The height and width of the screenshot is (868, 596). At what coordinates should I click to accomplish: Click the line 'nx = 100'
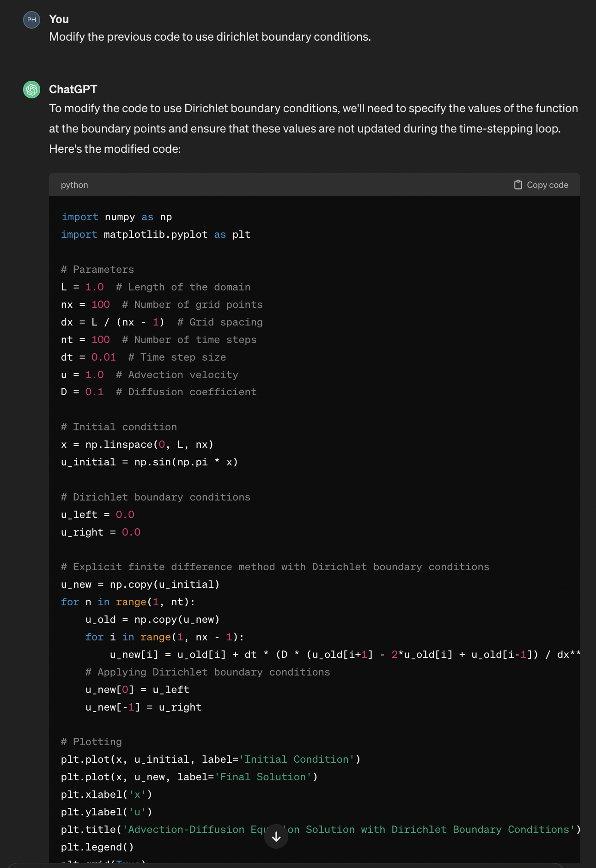click(x=162, y=305)
